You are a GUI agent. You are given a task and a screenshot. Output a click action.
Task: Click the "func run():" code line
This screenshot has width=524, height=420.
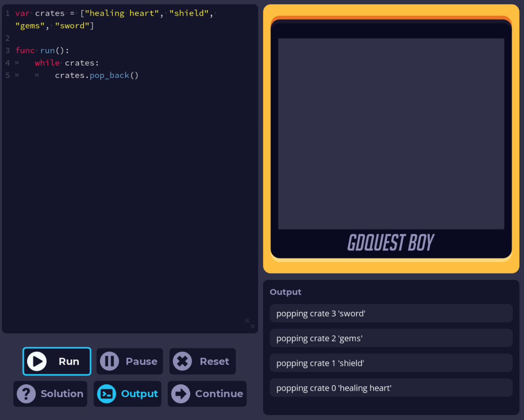pos(42,50)
